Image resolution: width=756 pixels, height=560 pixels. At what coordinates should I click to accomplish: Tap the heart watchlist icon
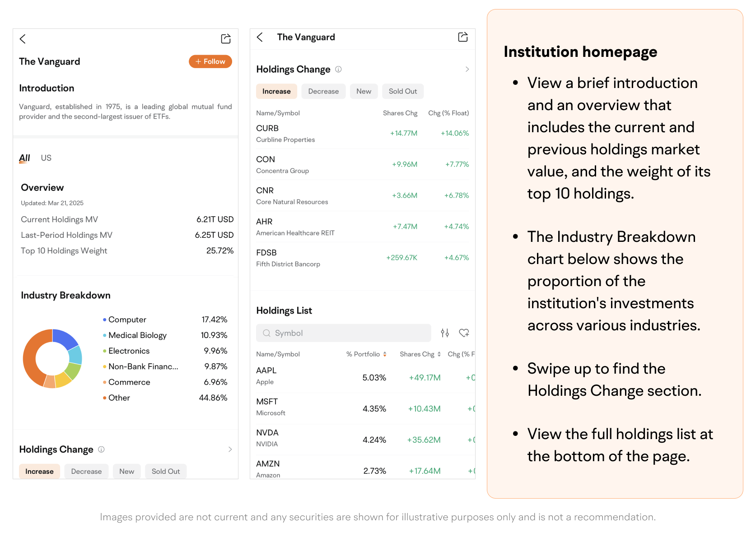coord(464,333)
